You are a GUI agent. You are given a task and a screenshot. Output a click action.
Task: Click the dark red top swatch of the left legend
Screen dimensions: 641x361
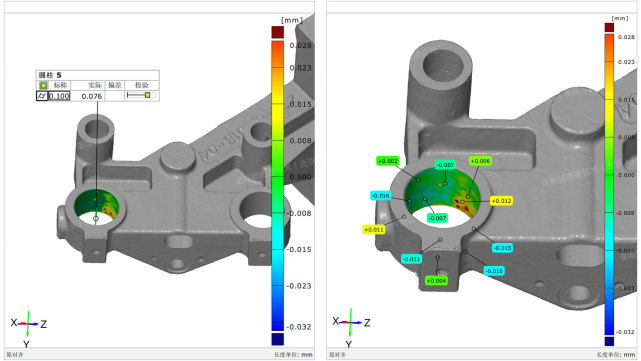click(278, 32)
